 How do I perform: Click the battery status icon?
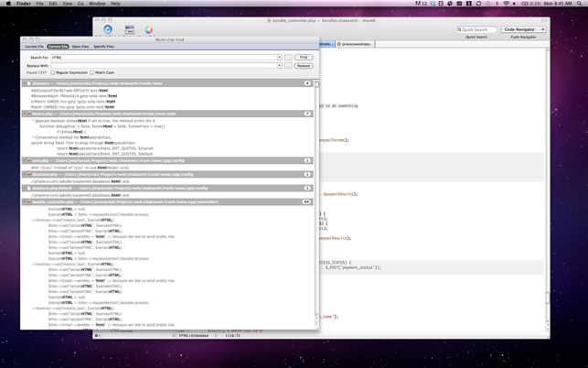click(x=525, y=4)
